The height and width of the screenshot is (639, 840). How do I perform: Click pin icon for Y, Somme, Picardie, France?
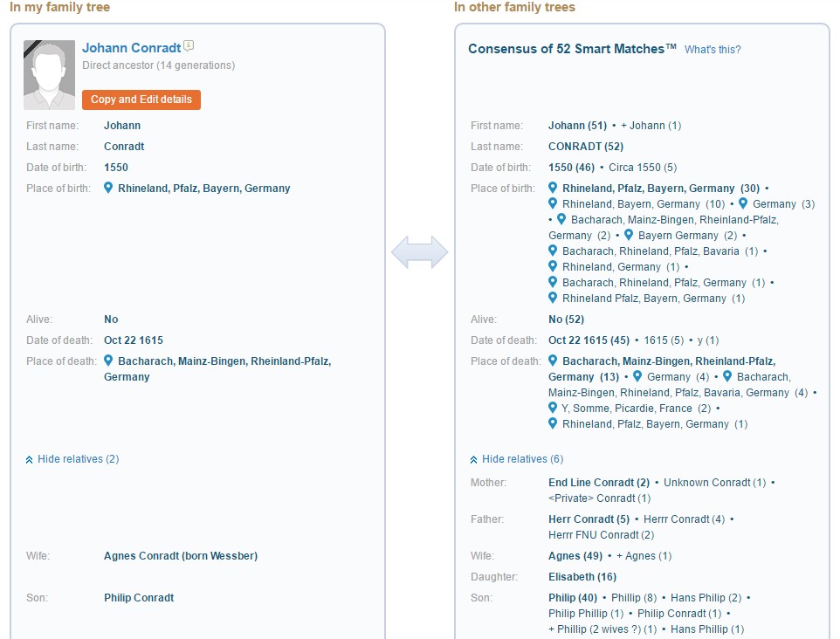pos(554,408)
